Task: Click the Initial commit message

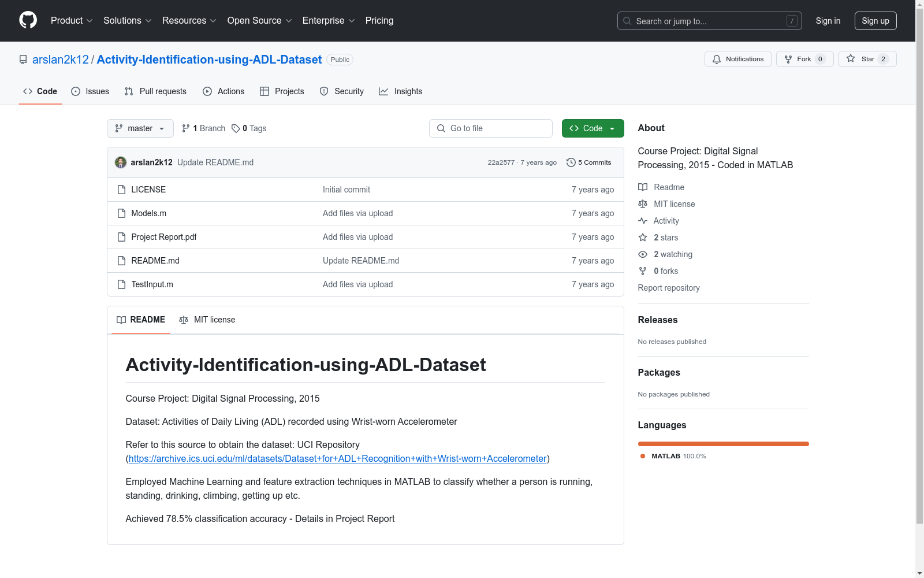Action: [346, 190]
